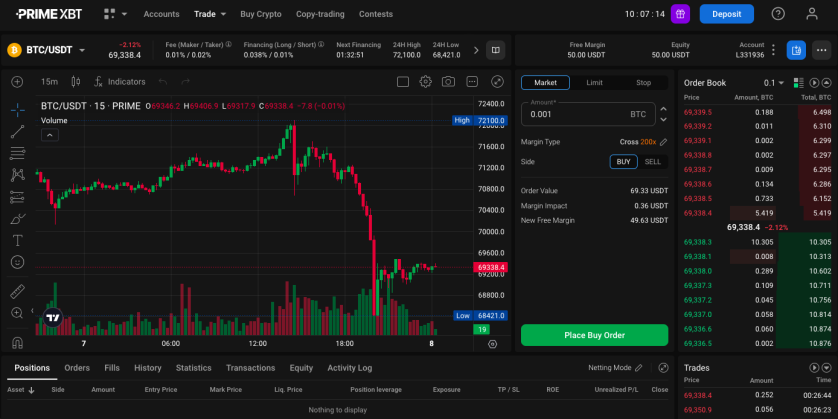This screenshot has width=838, height=419.
Task: Select the ruler measure tool
Action: [18, 291]
